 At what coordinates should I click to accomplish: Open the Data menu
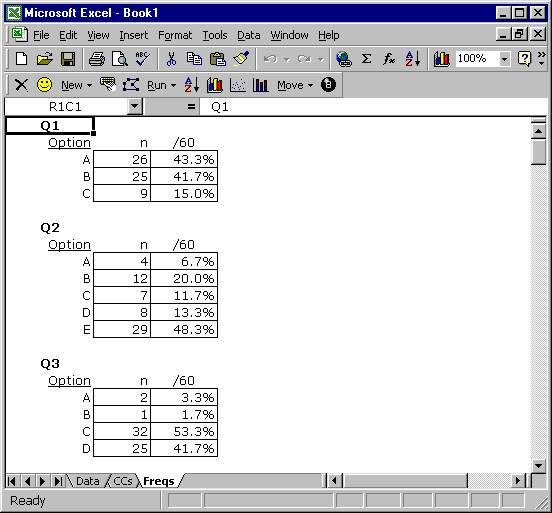tap(249, 35)
